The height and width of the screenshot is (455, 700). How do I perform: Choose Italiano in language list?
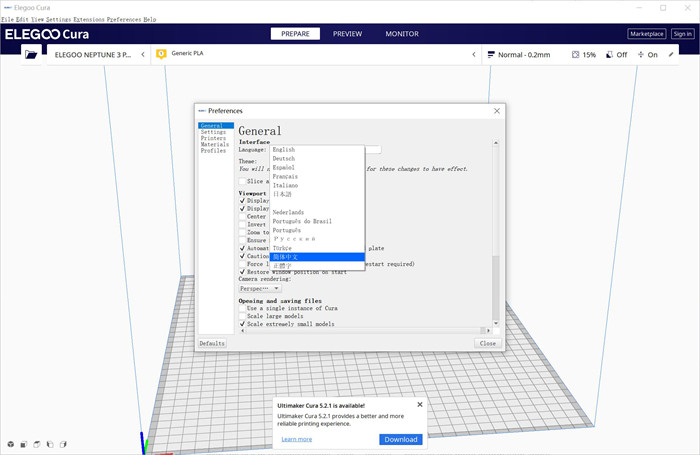pyautogui.click(x=317, y=185)
